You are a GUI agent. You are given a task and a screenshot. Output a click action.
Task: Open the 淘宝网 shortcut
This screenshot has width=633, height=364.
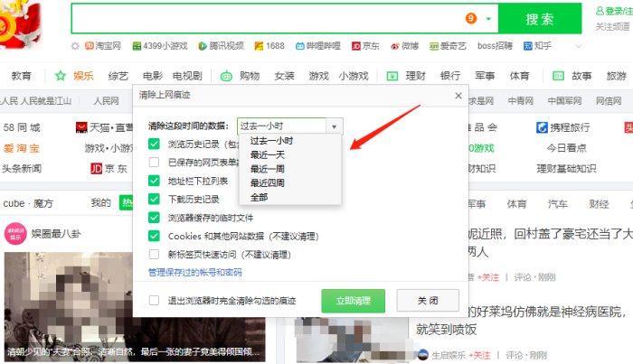pos(103,46)
